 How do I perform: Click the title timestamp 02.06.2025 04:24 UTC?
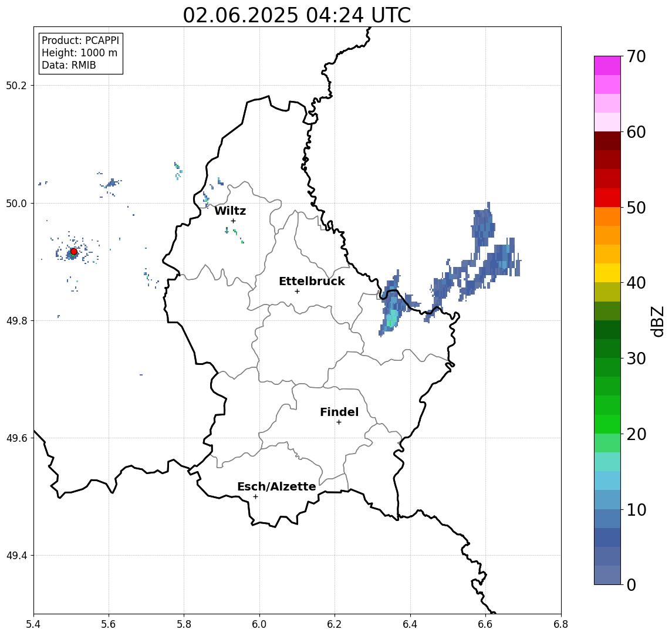click(x=296, y=15)
